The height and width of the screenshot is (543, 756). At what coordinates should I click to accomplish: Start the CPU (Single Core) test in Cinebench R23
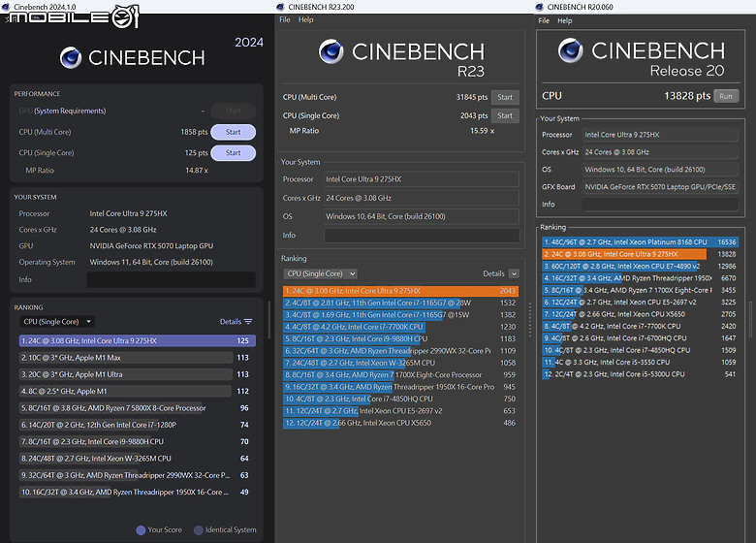click(505, 115)
